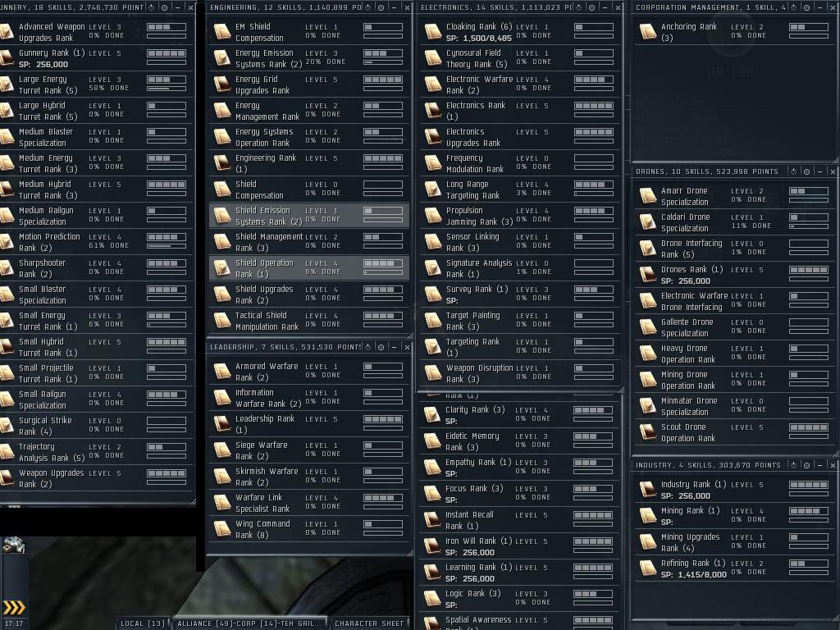Click the Motion Prediction training progress bar
Viewport: 840px width, 630px height.
pos(167,246)
